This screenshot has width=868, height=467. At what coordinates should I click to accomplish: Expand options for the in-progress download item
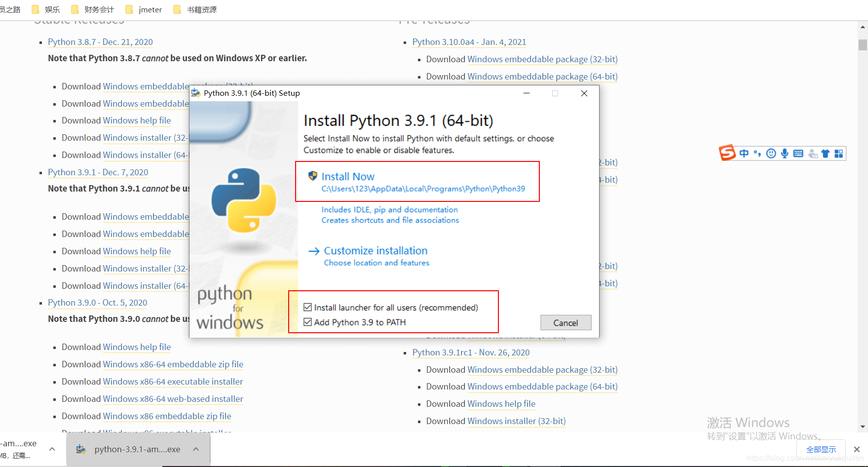point(52,449)
